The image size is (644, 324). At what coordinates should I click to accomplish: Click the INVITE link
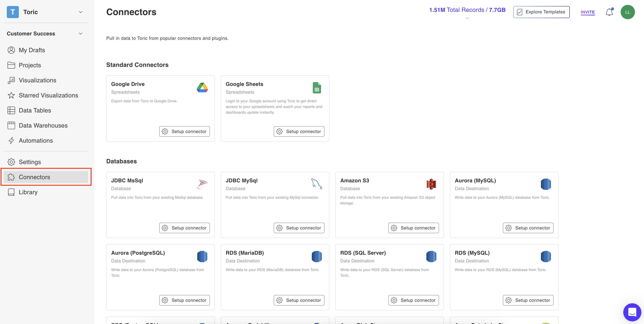(x=587, y=12)
